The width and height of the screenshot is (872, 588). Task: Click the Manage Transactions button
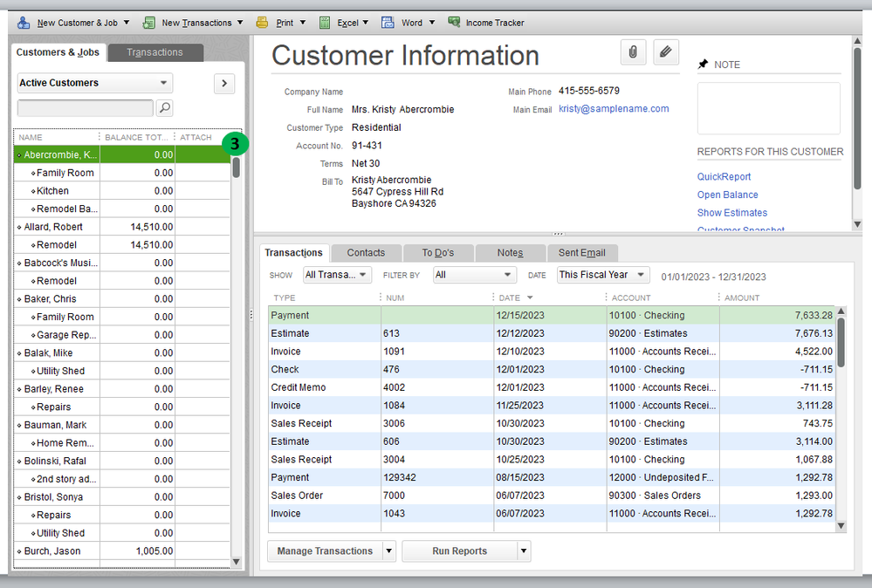[x=325, y=551]
